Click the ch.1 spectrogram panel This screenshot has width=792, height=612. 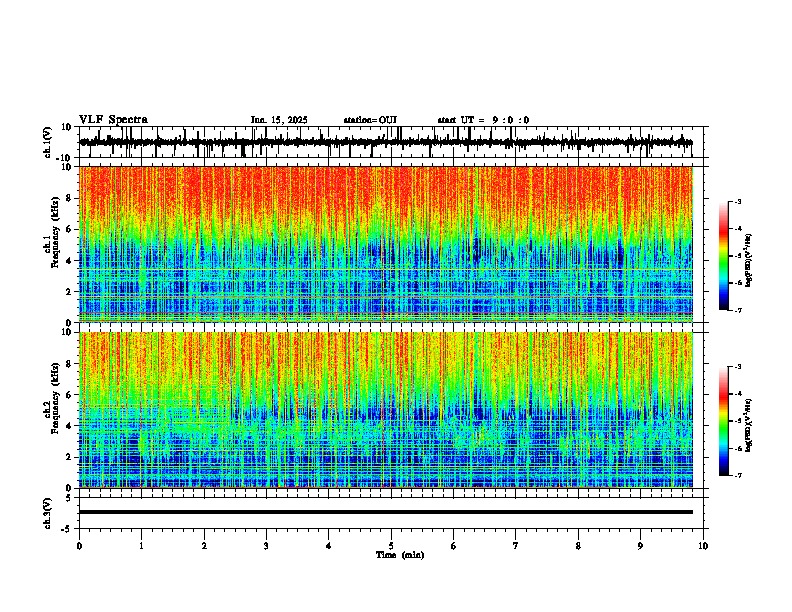point(386,244)
